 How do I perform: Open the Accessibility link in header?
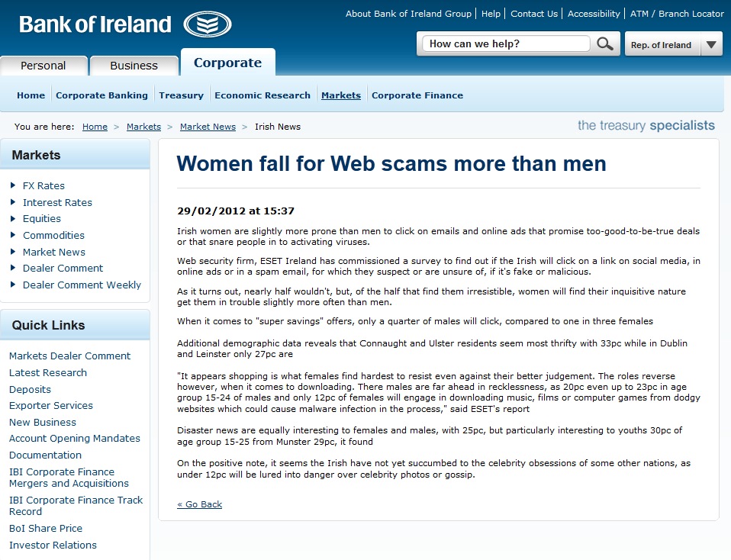tap(594, 14)
